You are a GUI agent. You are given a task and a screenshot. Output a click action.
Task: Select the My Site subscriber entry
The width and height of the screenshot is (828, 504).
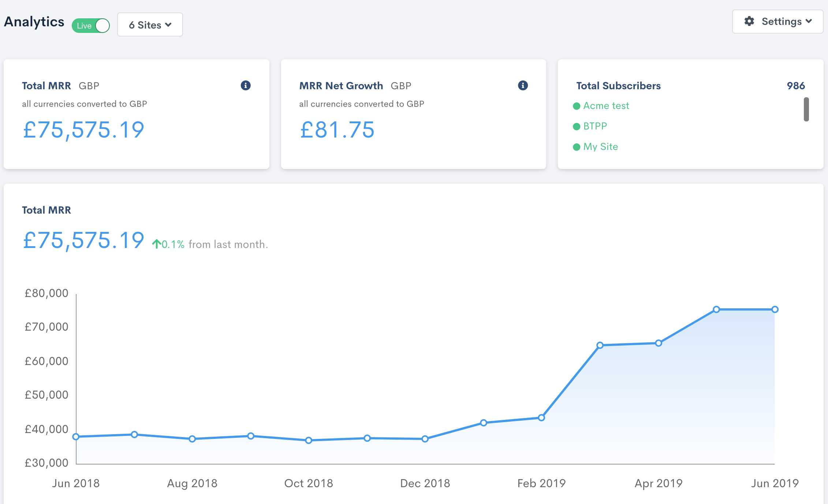point(600,147)
